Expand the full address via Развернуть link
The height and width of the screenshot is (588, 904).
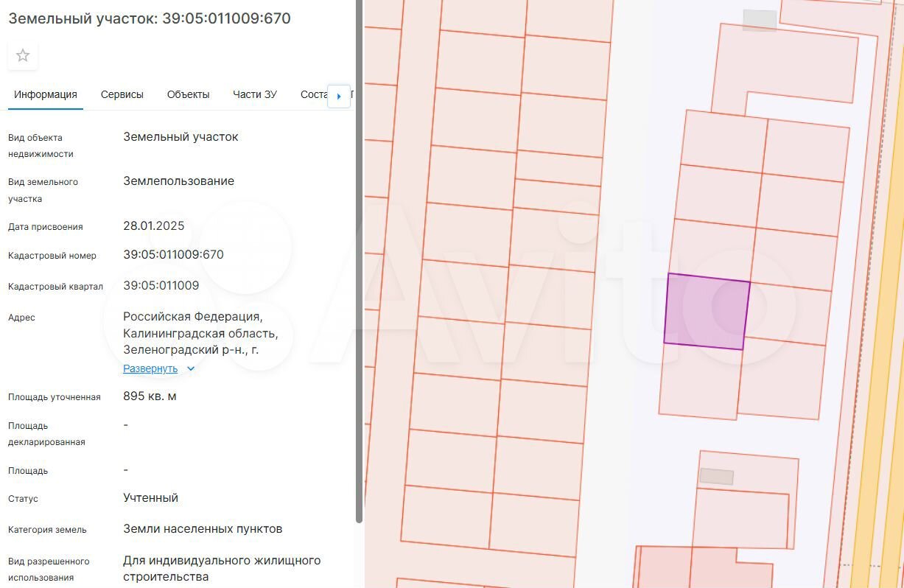(x=150, y=368)
